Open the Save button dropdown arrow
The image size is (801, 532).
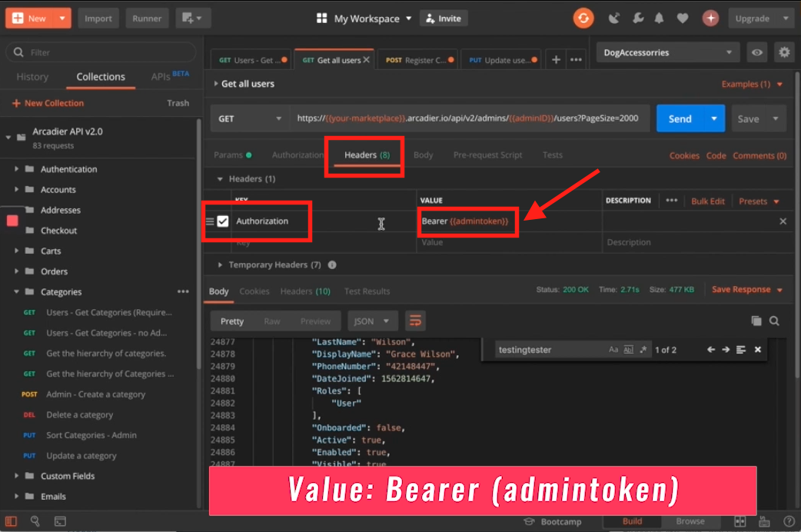coord(776,118)
